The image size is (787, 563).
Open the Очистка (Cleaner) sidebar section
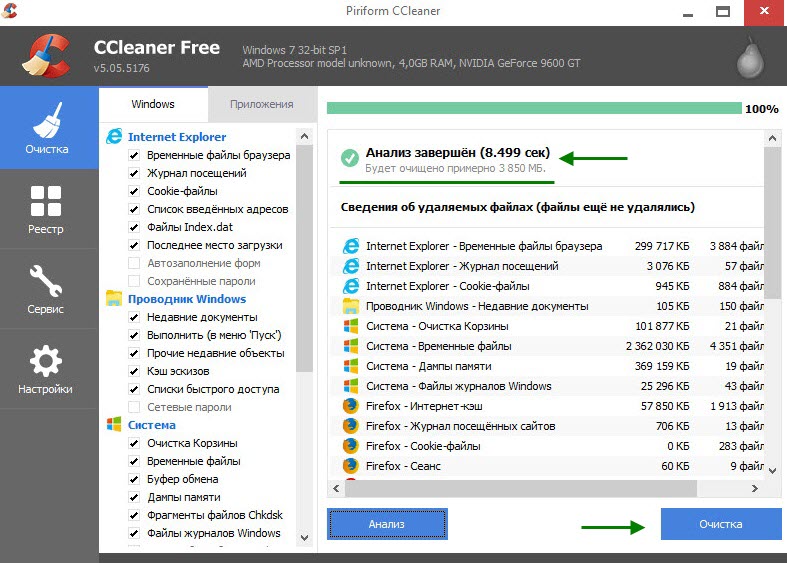(x=48, y=127)
